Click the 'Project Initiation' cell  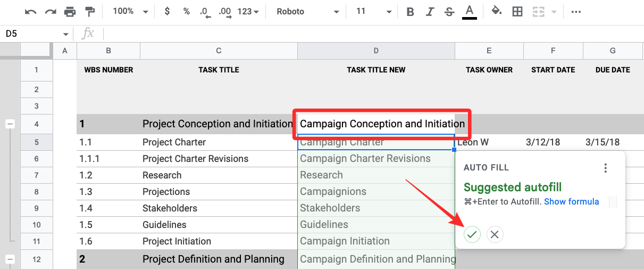point(219,241)
